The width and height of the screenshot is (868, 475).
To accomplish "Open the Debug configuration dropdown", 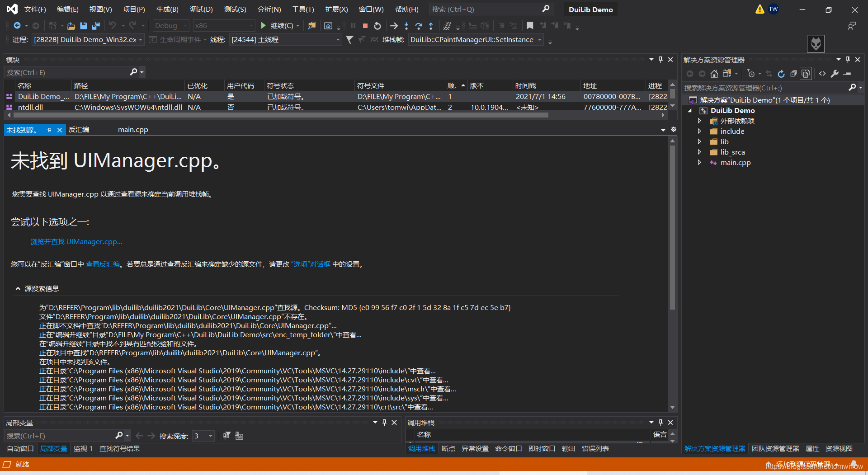I will click(x=171, y=26).
